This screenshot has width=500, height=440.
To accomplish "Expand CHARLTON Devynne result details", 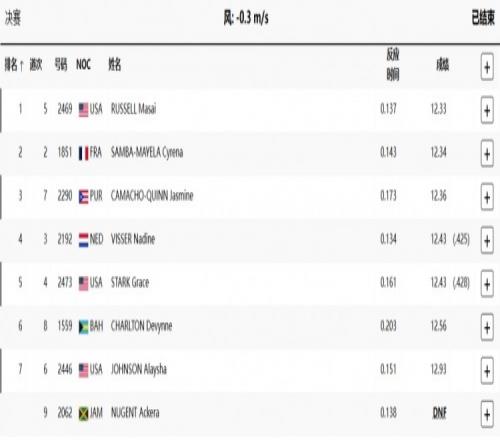I will point(487,327).
